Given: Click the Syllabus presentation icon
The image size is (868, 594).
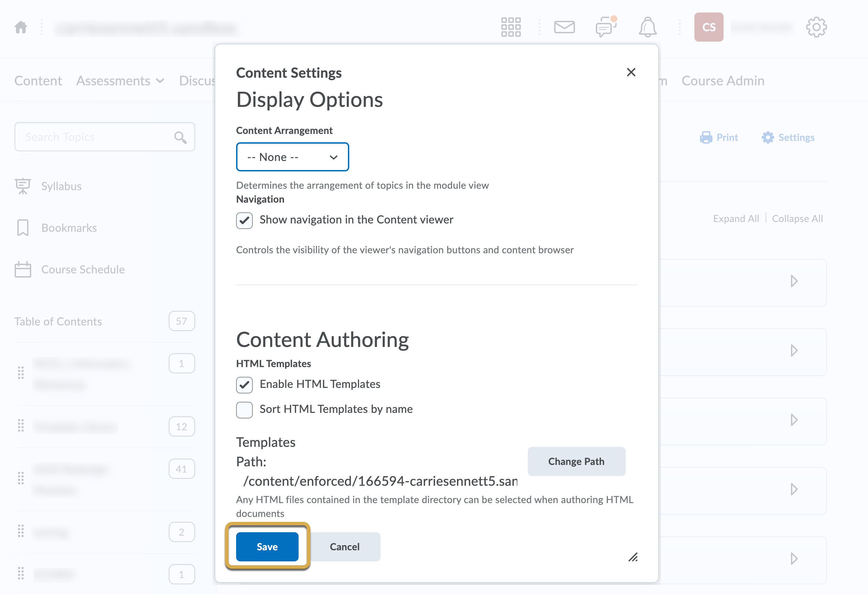Looking at the screenshot, I should [23, 186].
